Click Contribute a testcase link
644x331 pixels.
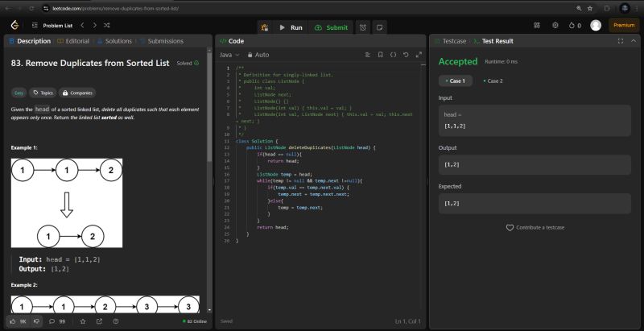pos(535,227)
